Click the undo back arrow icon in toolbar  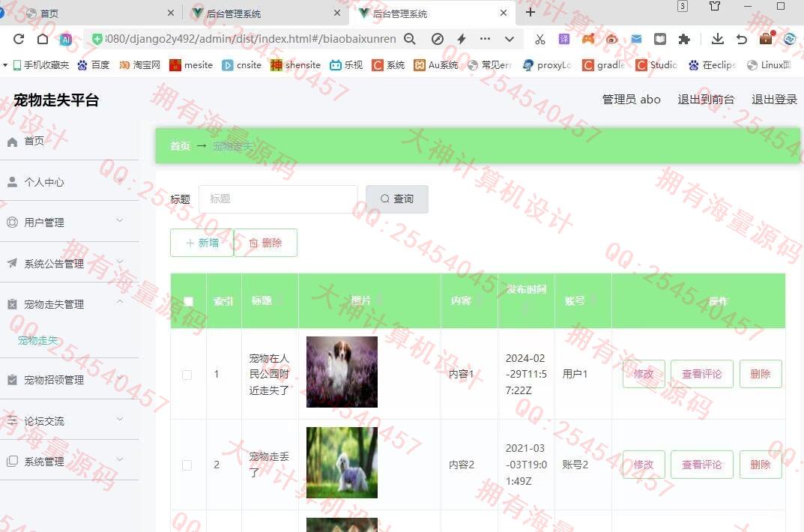click(742, 39)
